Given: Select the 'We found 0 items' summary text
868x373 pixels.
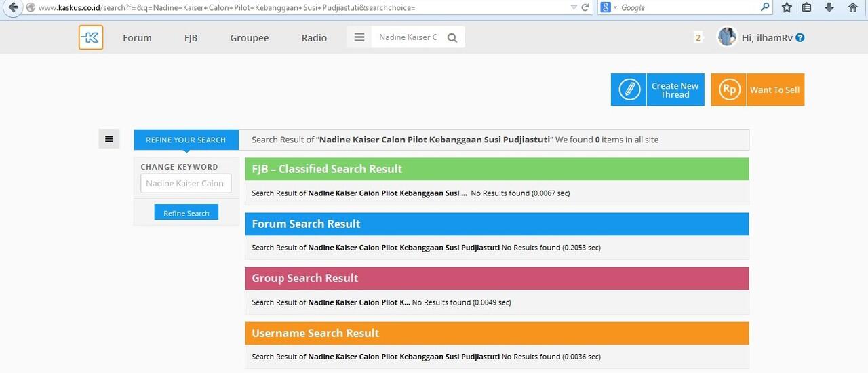Looking at the screenshot, I should tap(590, 140).
